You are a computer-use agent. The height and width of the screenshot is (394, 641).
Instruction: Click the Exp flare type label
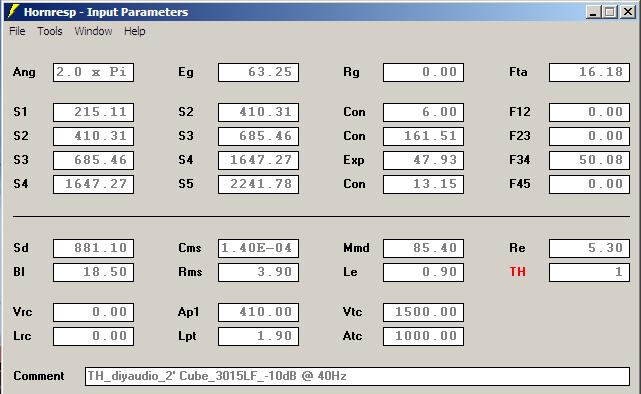[354, 160]
